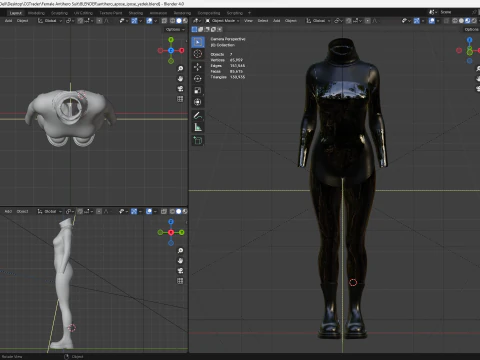Screen dimensions: 480x360
Task: Select the Transform tool
Action: click(198, 102)
